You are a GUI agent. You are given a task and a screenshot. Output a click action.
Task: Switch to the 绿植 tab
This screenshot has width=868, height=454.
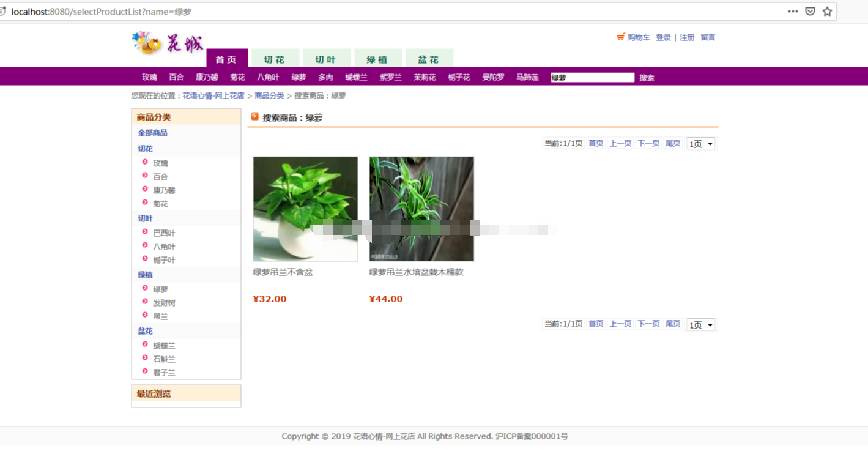378,59
